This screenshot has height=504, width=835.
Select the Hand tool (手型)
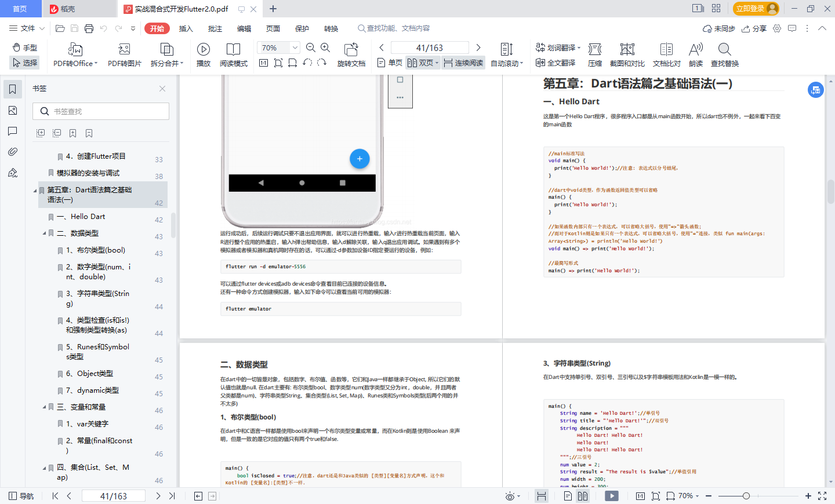(25, 48)
